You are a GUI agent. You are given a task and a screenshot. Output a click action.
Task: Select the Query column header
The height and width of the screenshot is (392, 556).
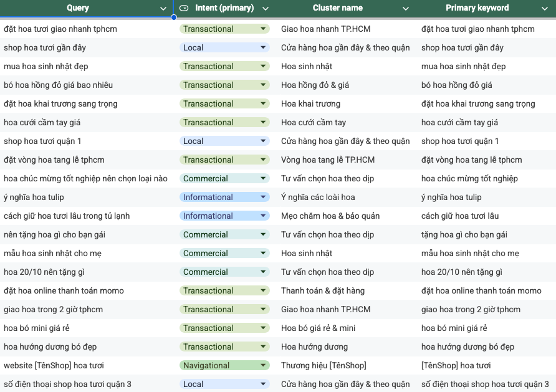[x=78, y=8]
